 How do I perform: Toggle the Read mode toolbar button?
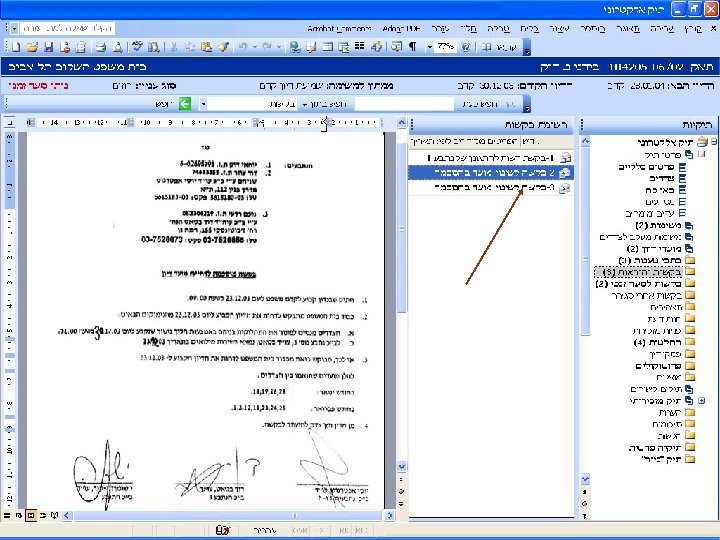coord(500,47)
